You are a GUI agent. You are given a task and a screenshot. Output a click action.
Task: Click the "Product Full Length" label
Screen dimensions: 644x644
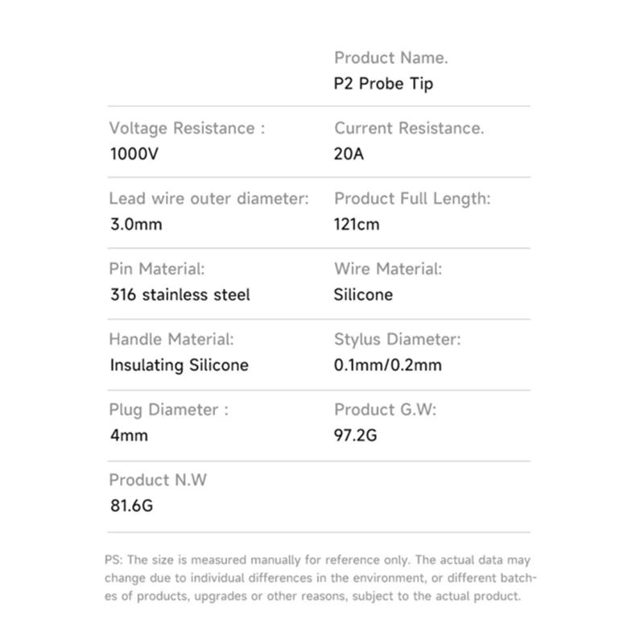tap(412, 199)
